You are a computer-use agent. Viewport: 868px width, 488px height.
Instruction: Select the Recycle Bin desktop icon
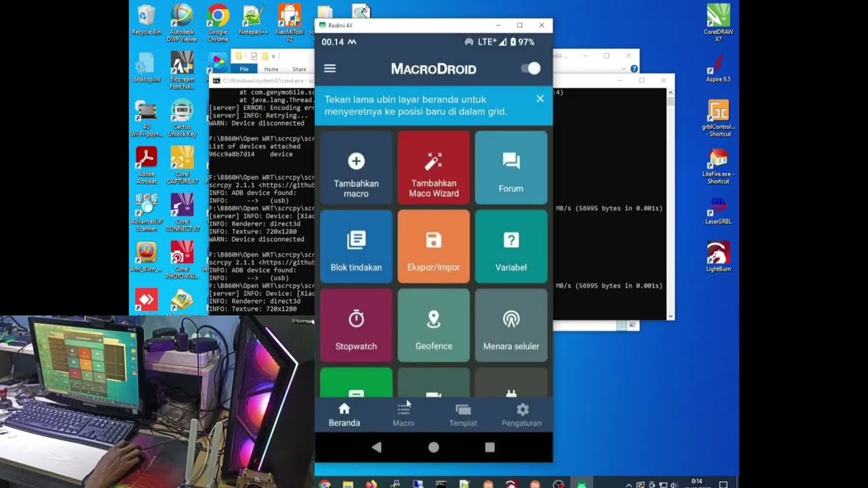[146, 20]
